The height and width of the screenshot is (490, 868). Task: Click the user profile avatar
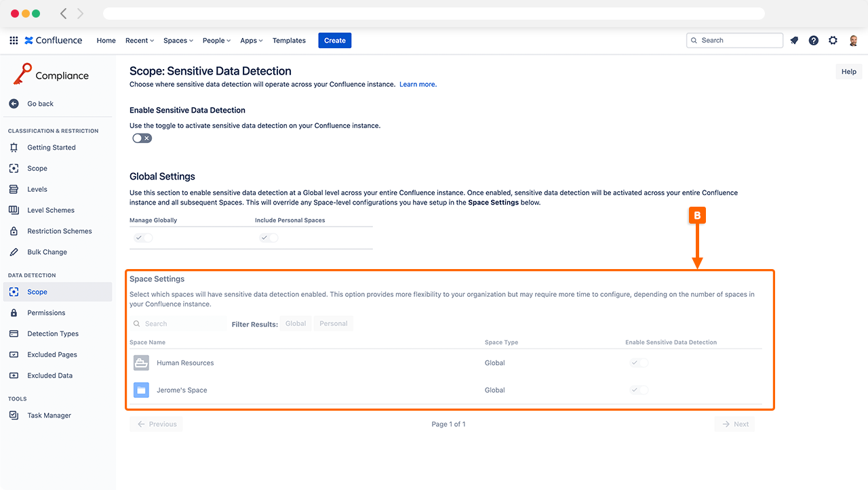click(x=853, y=41)
